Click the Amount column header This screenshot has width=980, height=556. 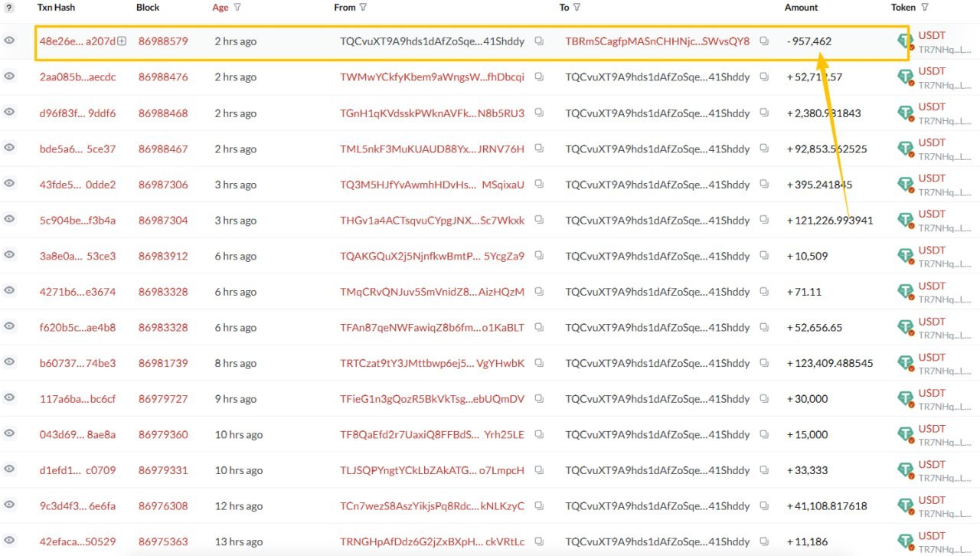pos(801,8)
